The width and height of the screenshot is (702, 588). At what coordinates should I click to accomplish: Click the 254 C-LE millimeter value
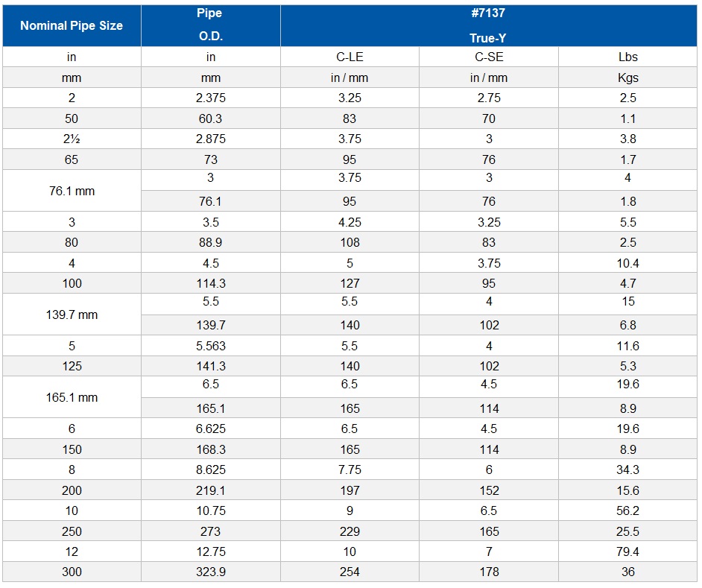pos(350,572)
